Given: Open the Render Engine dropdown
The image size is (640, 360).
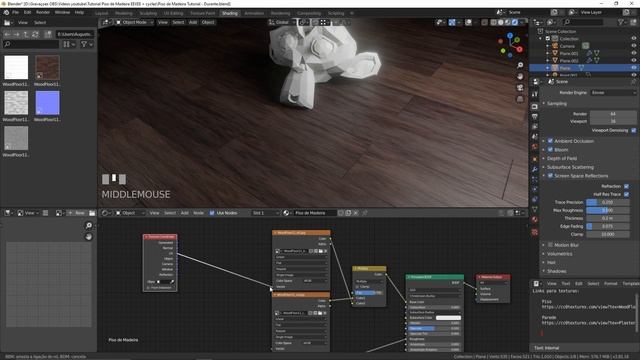Looking at the screenshot, I should (613, 93).
